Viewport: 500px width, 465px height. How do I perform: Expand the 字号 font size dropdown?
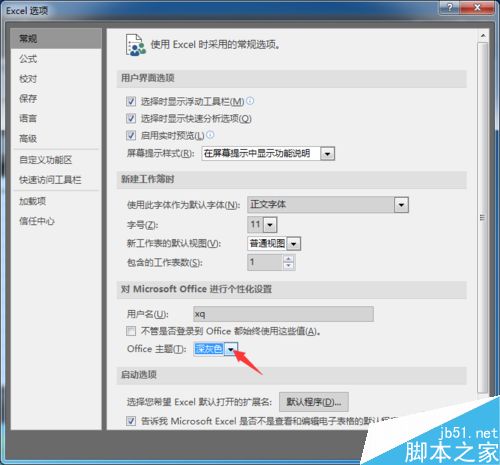pyautogui.click(x=270, y=225)
